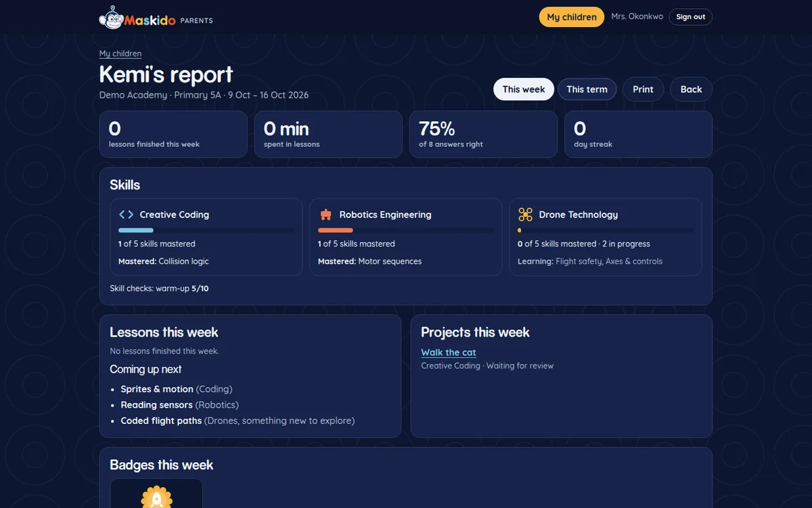The image size is (812, 508).
Task: Click the 0 min spent in lessons card
Action: coord(328,134)
